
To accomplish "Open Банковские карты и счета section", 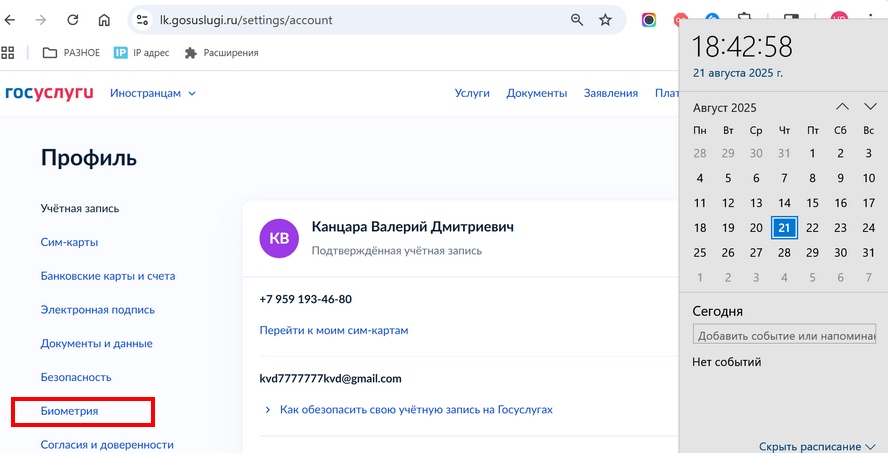I will pyautogui.click(x=108, y=276).
